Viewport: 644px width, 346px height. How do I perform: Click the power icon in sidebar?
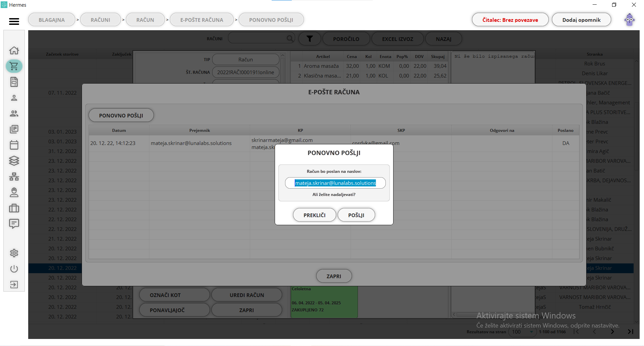coord(14,269)
